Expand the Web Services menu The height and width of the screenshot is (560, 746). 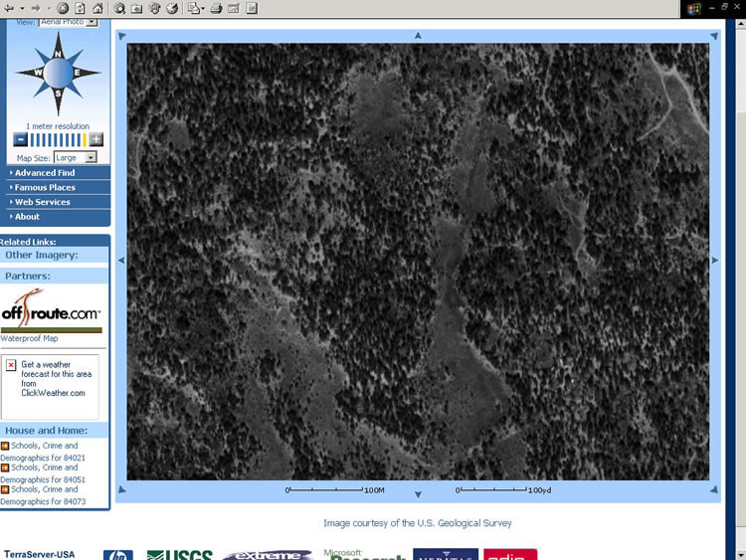(42, 202)
